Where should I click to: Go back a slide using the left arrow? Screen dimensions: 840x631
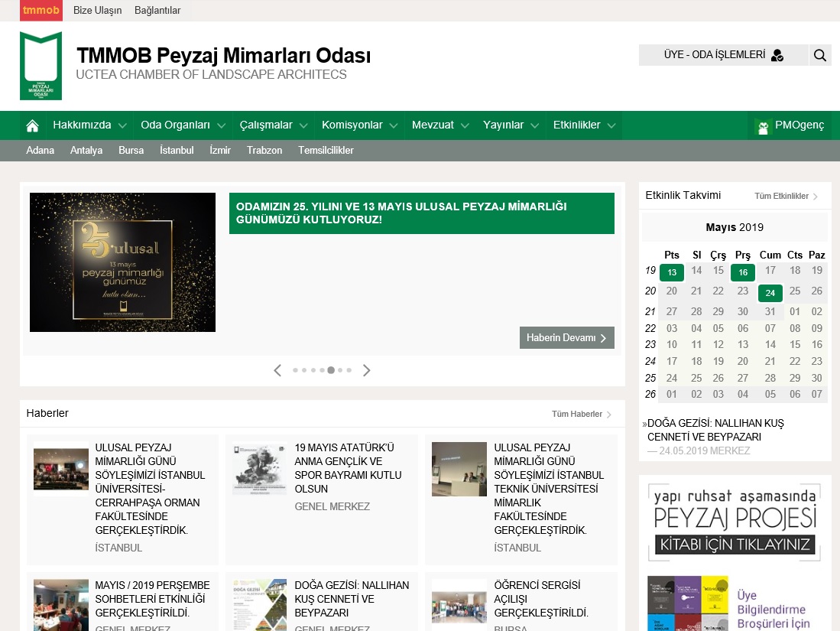coord(277,370)
